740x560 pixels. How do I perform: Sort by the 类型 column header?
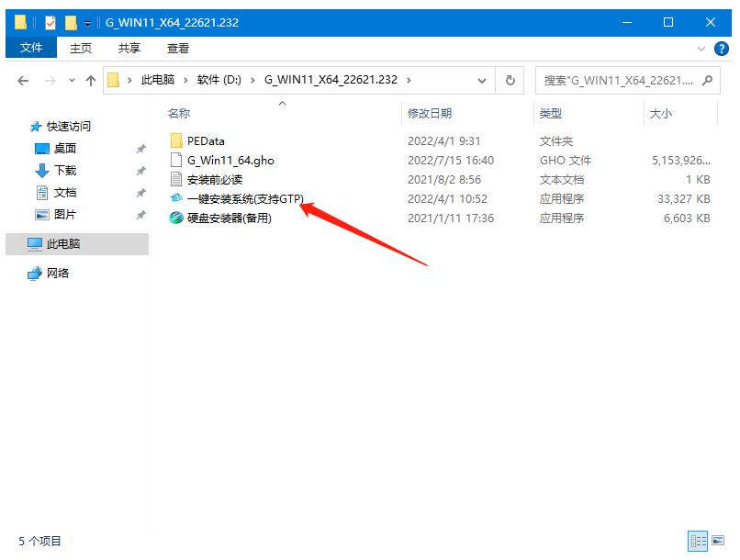coord(550,113)
